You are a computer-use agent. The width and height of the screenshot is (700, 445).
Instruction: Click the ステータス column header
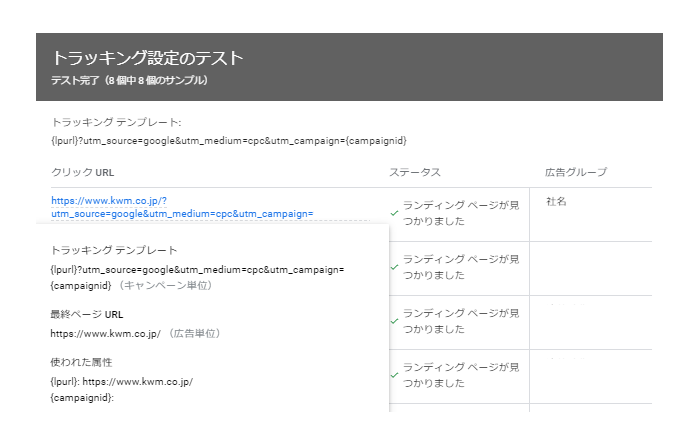click(415, 172)
